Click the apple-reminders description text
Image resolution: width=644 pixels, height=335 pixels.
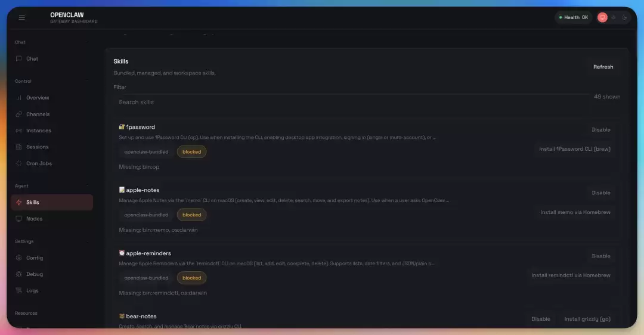click(277, 263)
